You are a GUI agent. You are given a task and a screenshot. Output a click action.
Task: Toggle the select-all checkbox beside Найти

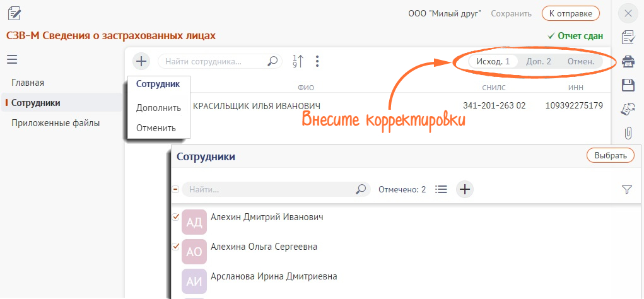(175, 189)
